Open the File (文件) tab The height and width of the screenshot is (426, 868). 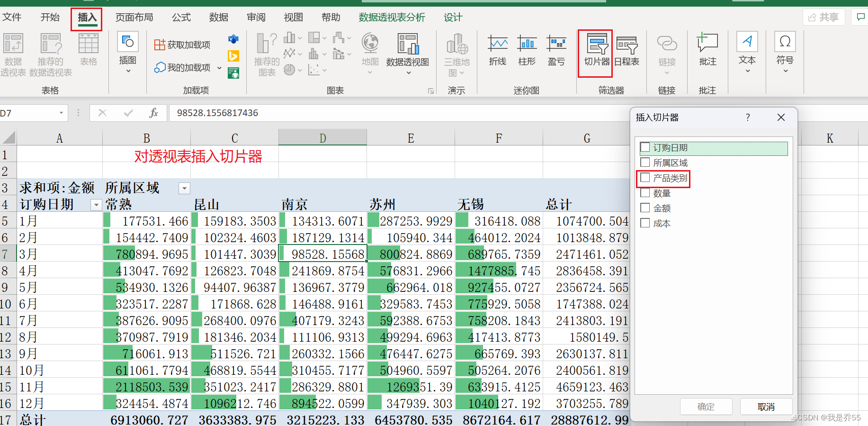pos(12,17)
